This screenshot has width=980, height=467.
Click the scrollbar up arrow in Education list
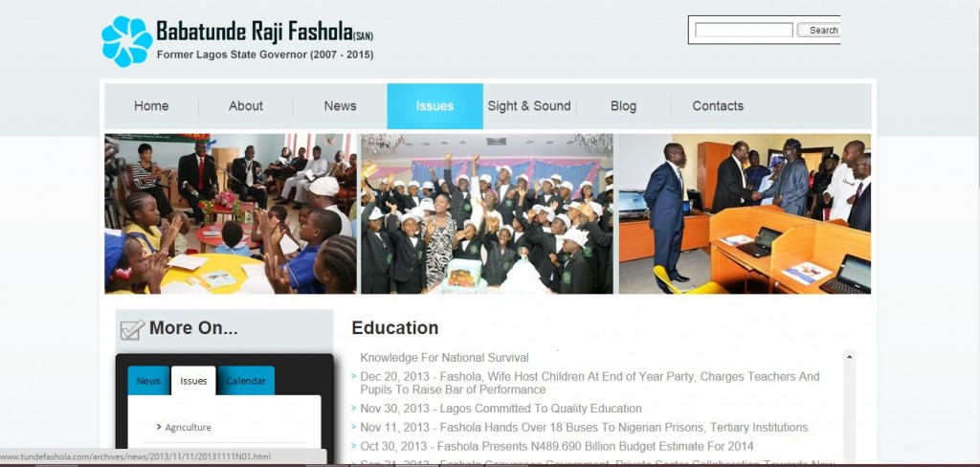click(849, 356)
